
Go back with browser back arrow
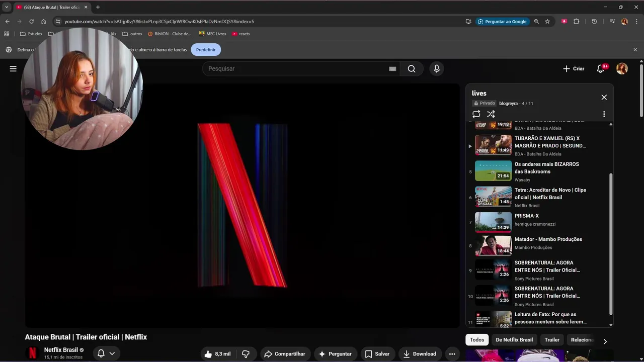(7, 22)
